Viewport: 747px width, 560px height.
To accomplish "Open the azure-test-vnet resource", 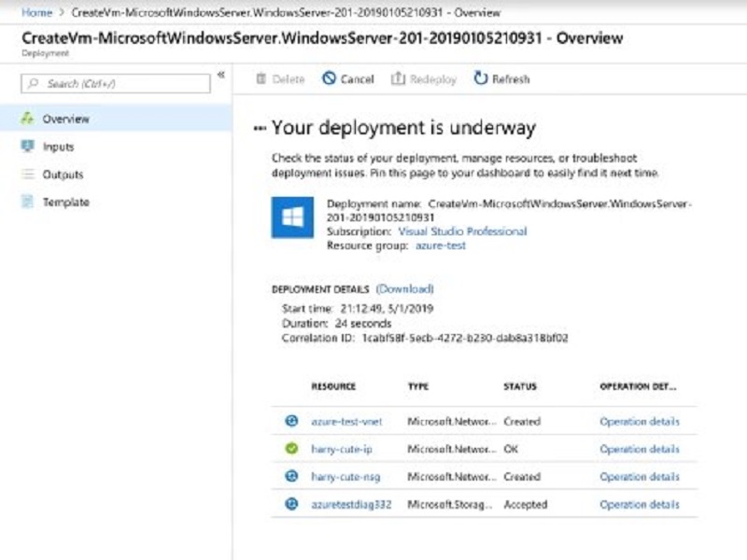I will 346,422.
